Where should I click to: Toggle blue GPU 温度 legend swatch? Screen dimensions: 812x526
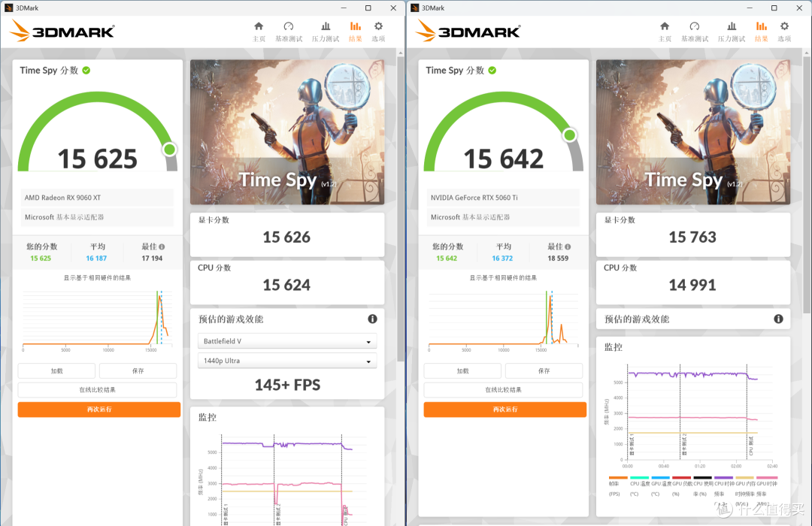[661, 478]
